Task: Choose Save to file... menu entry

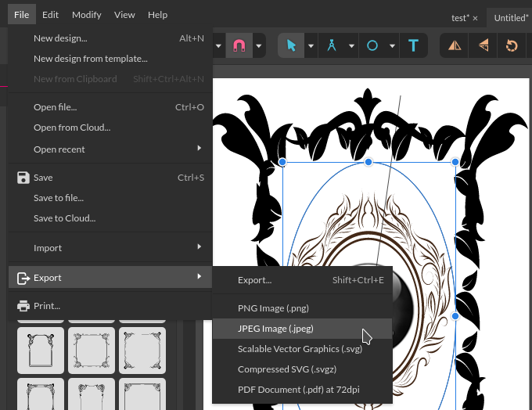Action: [x=110, y=198]
